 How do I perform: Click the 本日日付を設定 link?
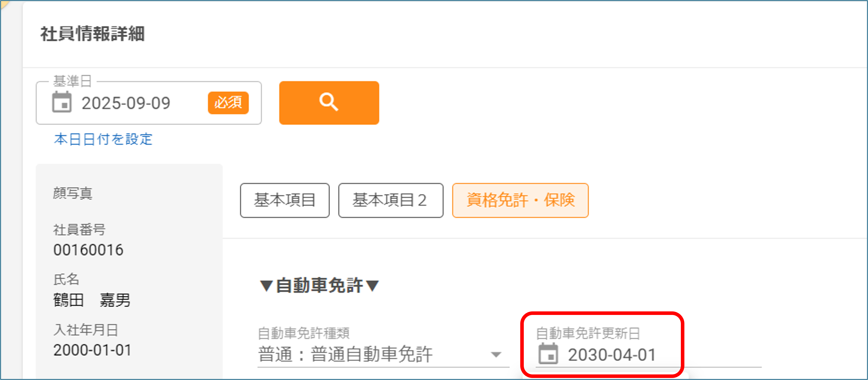103,139
